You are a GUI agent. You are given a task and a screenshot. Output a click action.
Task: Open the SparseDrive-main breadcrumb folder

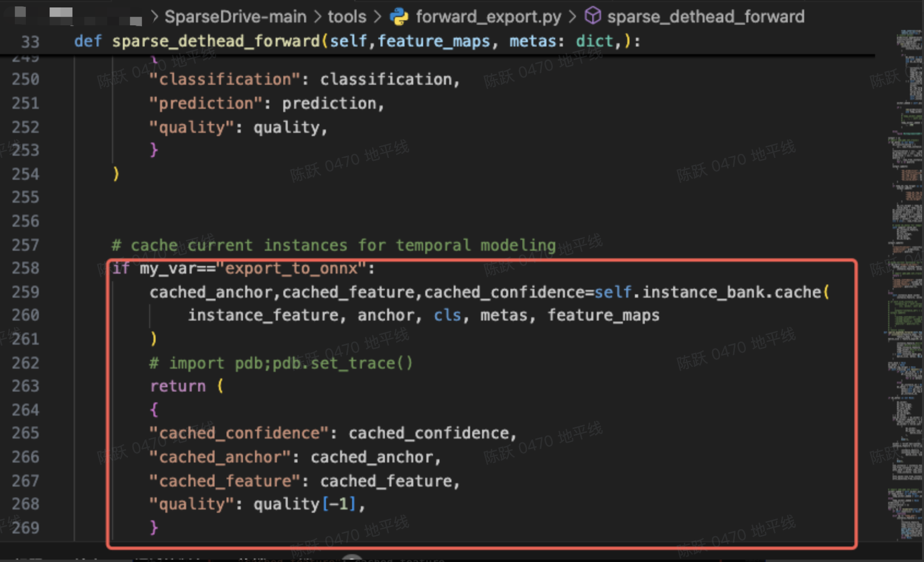235,17
